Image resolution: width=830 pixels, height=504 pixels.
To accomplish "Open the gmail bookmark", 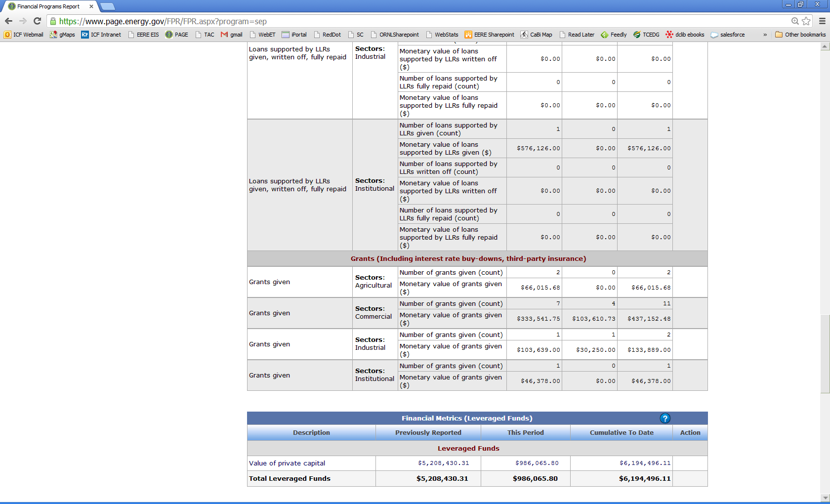I will (232, 35).
